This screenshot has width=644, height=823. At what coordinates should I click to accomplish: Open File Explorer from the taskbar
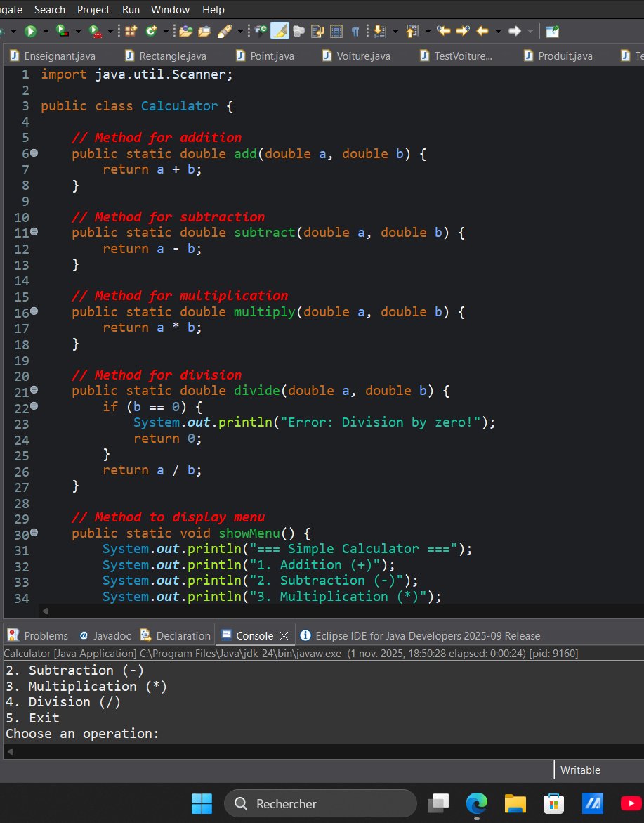tap(515, 803)
